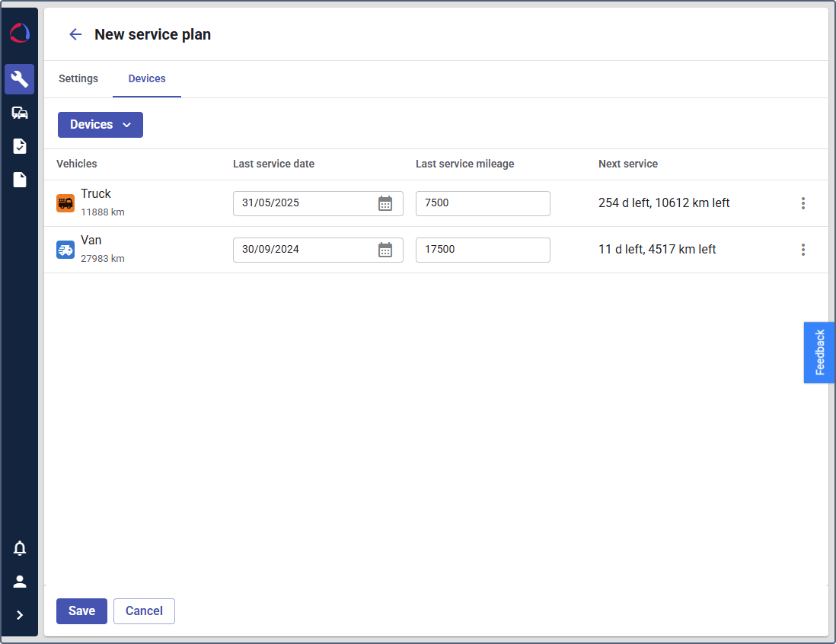Open more options menu for Truck row
836x644 pixels.
coord(802,203)
